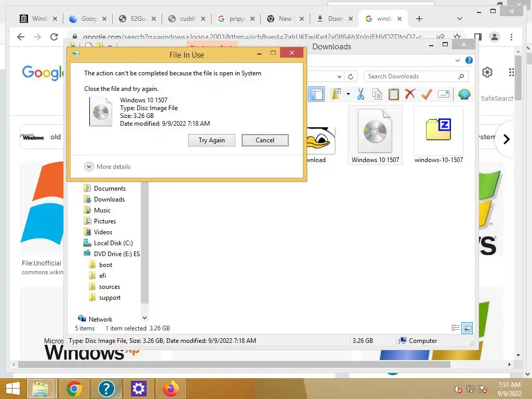Toggle the navigation pane layout icon
532x399 pixels.
pyautogui.click(x=316, y=94)
